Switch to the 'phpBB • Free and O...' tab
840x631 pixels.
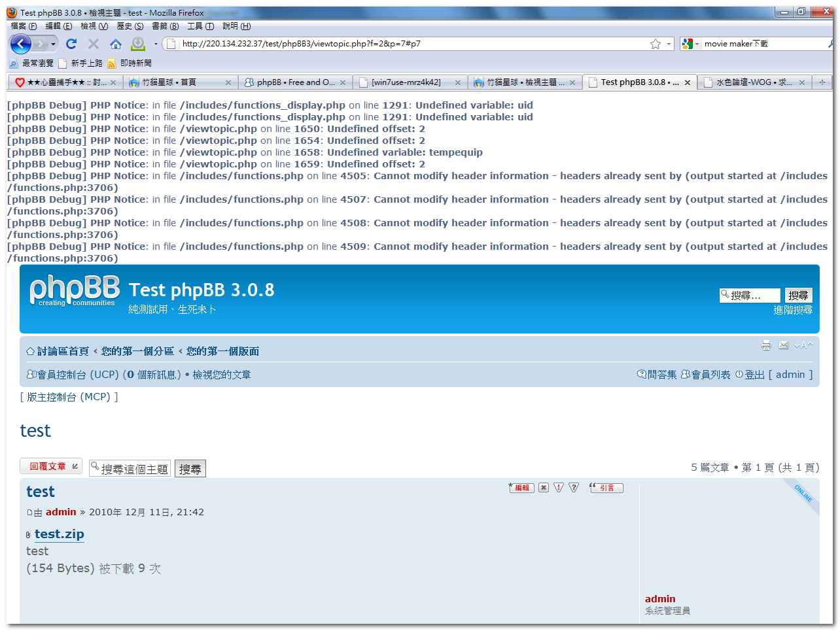point(295,82)
